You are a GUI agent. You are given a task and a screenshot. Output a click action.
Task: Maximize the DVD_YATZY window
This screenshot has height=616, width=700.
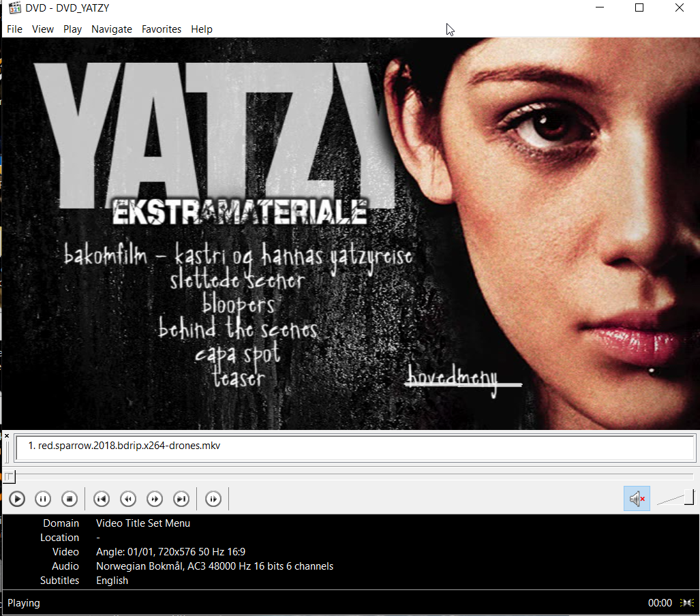639,7
